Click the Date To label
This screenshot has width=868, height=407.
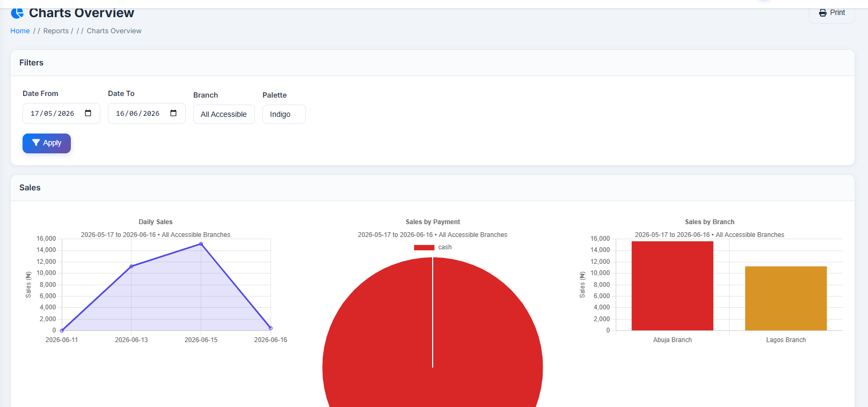121,93
